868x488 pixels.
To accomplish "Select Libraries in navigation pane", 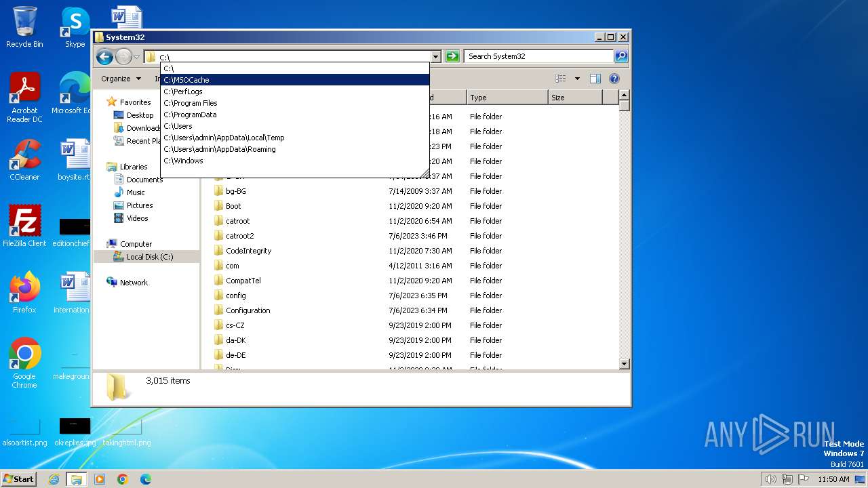I will pyautogui.click(x=134, y=167).
